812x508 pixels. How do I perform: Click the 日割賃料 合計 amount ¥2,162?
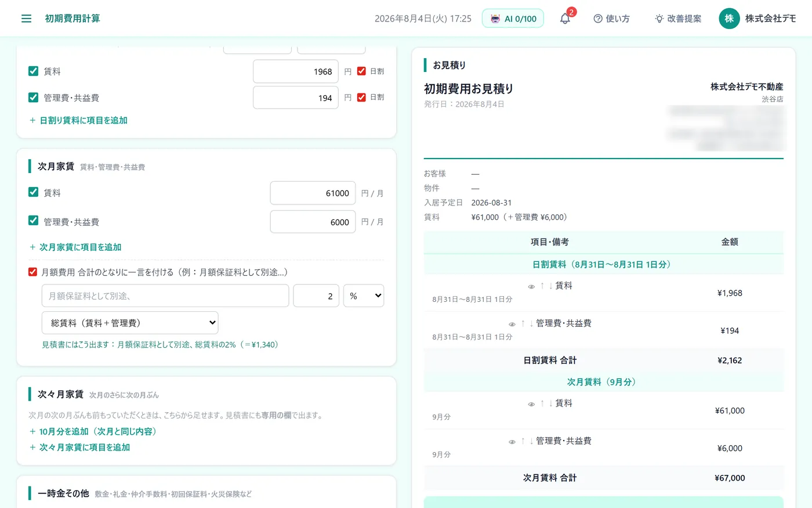[730, 360]
